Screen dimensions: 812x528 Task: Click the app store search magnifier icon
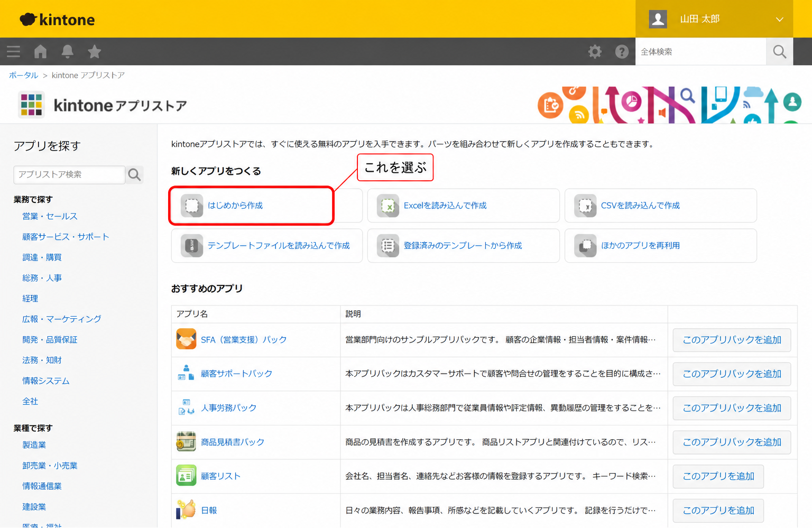pyautogui.click(x=135, y=174)
